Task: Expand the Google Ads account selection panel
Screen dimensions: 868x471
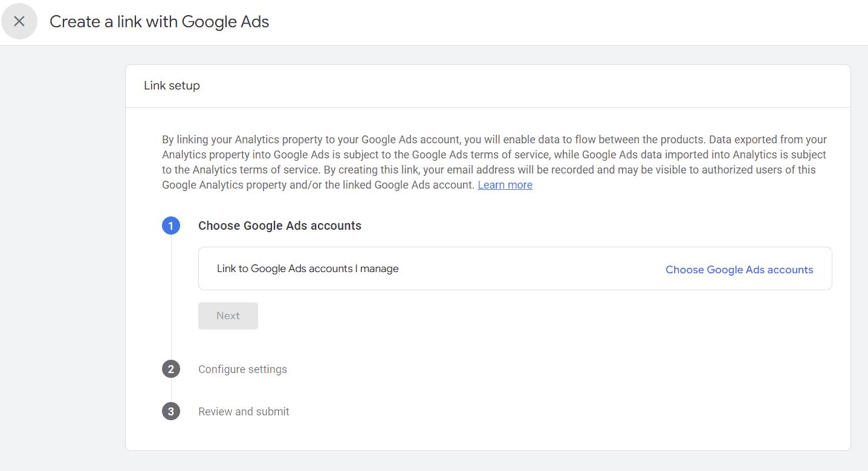Action: pos(739,269)
